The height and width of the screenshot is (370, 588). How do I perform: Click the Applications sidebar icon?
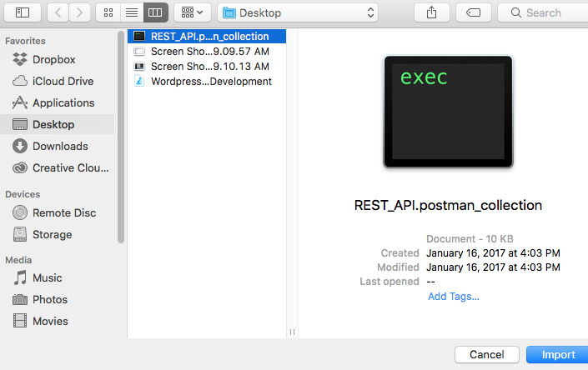pos(20,102)
